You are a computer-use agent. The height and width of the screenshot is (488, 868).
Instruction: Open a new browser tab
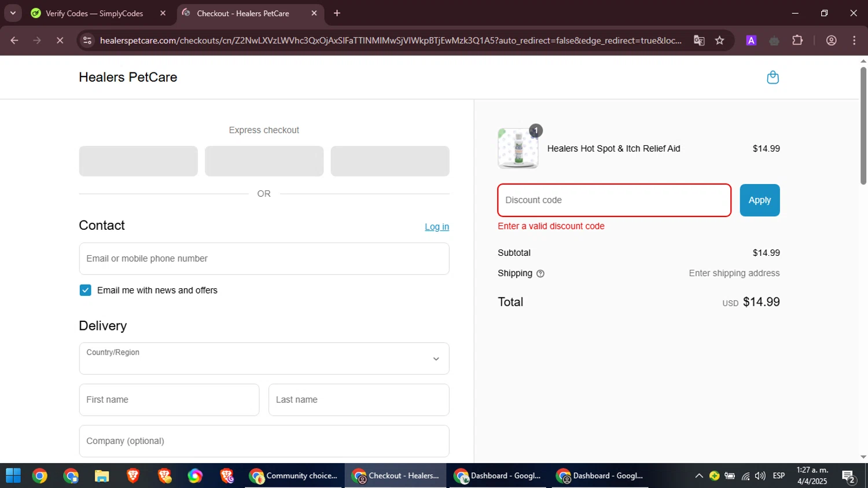click(337, 13)
